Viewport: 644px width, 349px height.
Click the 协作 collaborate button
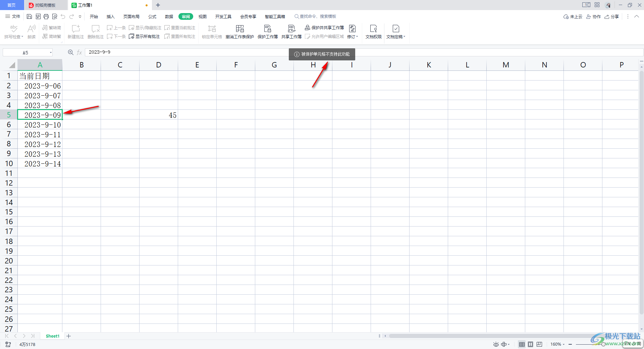coord(594,16)
